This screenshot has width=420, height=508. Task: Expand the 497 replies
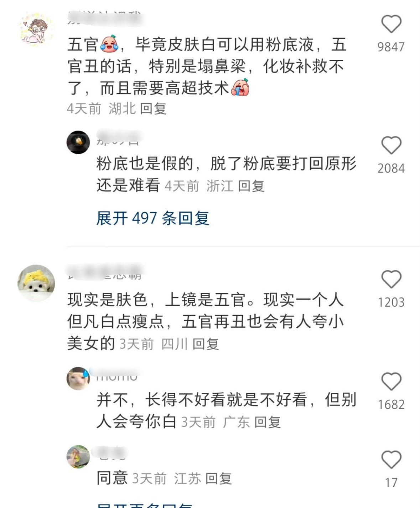click(x=152, y=218)
